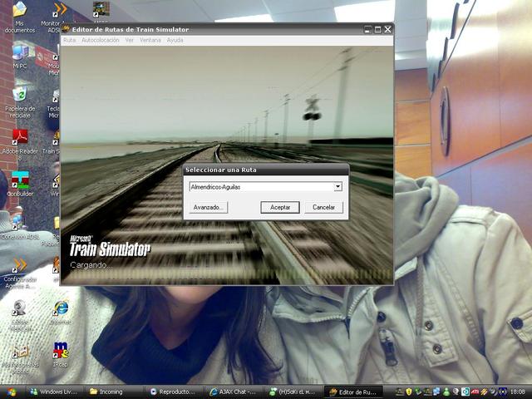Open the Ayuda menu
The width and height of the screenshot is (532, 399).
click(175, 40)
